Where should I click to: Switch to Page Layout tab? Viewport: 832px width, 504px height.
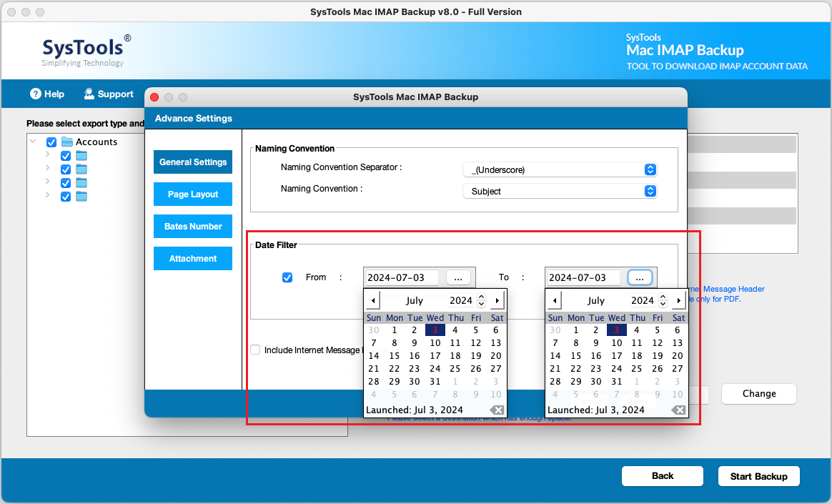pos(192,194)
